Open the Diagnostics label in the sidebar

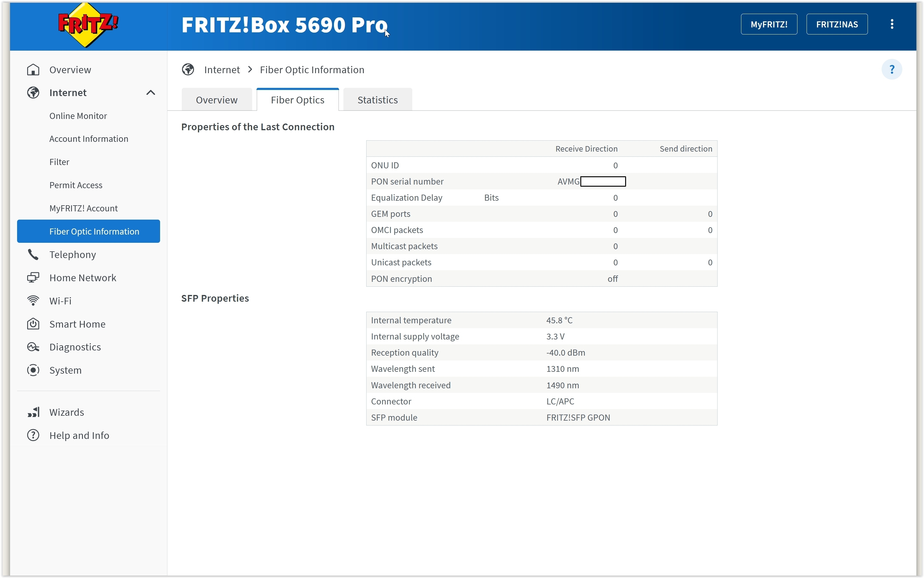(75, 347)
